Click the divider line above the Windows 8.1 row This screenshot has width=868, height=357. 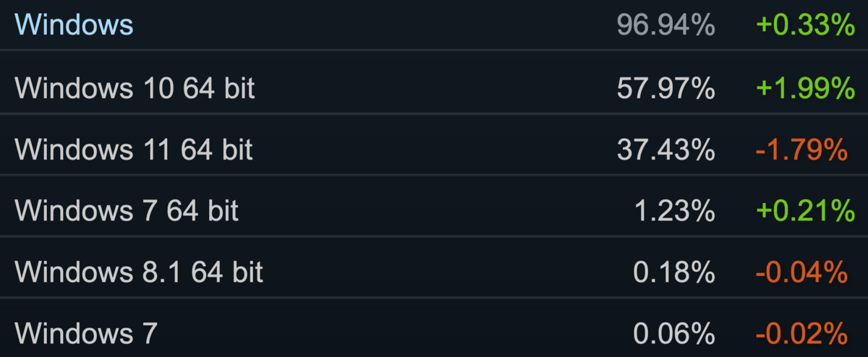[x=434, y=236]
